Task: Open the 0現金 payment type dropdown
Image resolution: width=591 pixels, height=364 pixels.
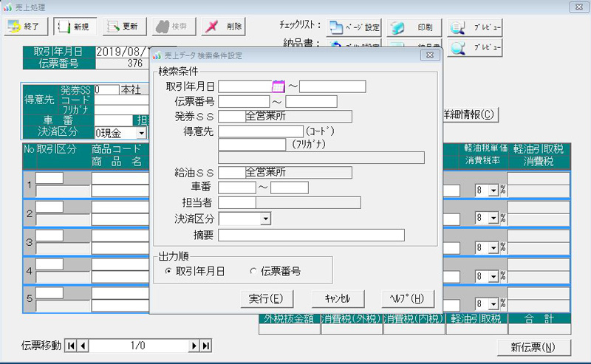Action: [140, 133]
